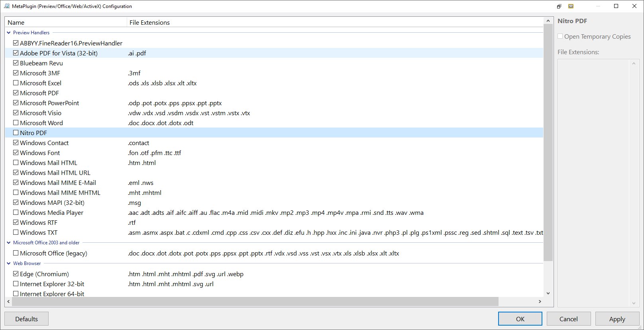644x330 pixels.
Task: Check Windows Mail HTML checkbox
Action: [16, 163]
